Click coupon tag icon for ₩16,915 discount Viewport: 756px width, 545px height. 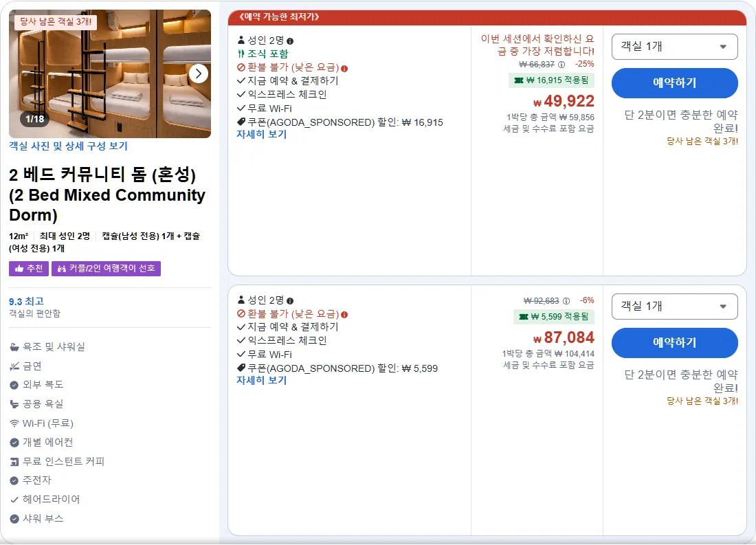coord(241,122)
